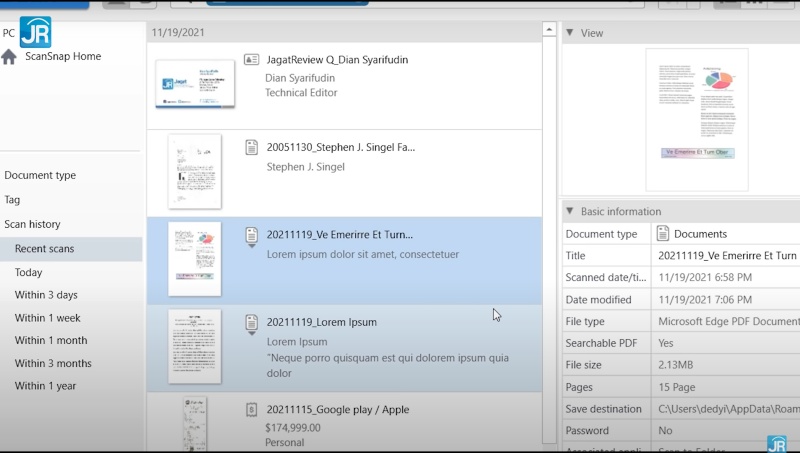
Task: Click the Title field in Basic information
Action: [x=727, y=256]
